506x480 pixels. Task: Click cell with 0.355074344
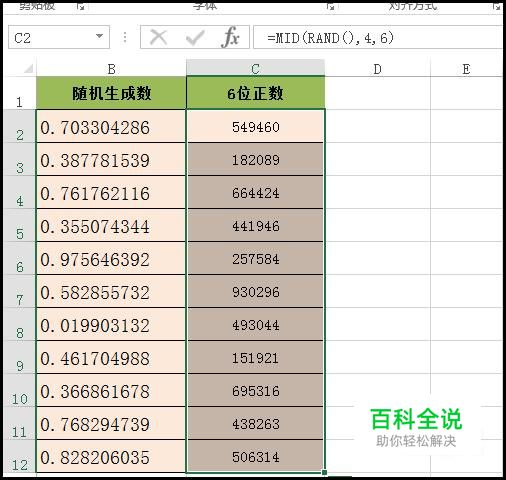click(x=111, y=226)
